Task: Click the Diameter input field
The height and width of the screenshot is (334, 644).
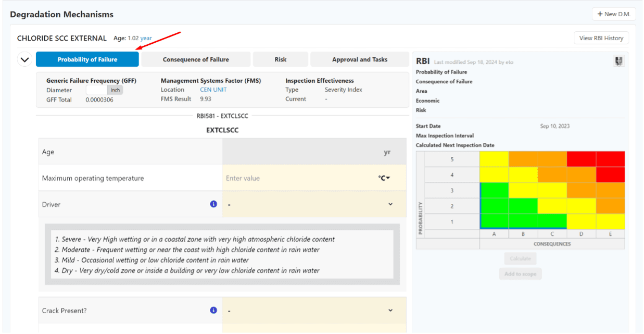Action: pos(97,90)
